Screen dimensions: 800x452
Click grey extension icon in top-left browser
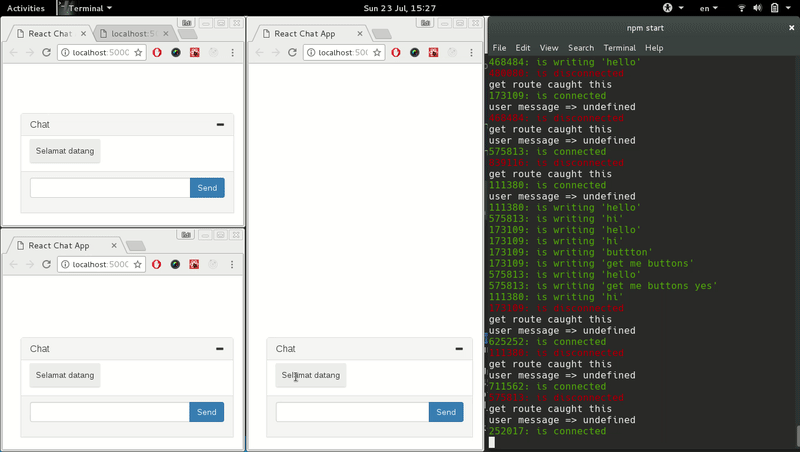[x=214, y=52]
